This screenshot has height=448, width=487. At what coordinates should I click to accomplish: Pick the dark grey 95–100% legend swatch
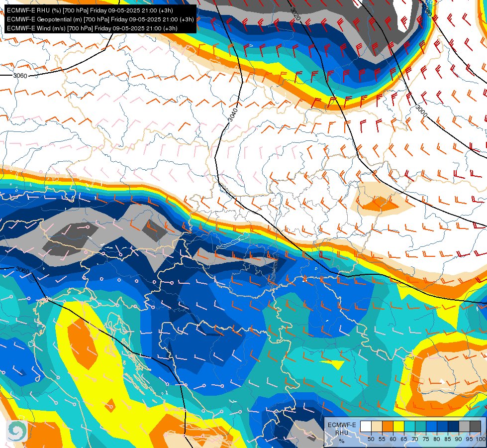click(x=476, y=426)
